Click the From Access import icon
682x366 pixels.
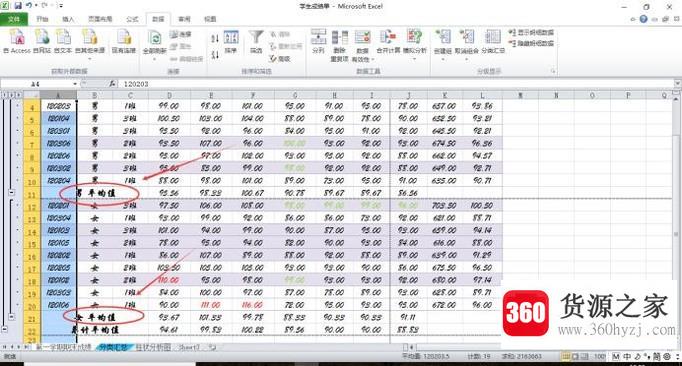[17, 38]
